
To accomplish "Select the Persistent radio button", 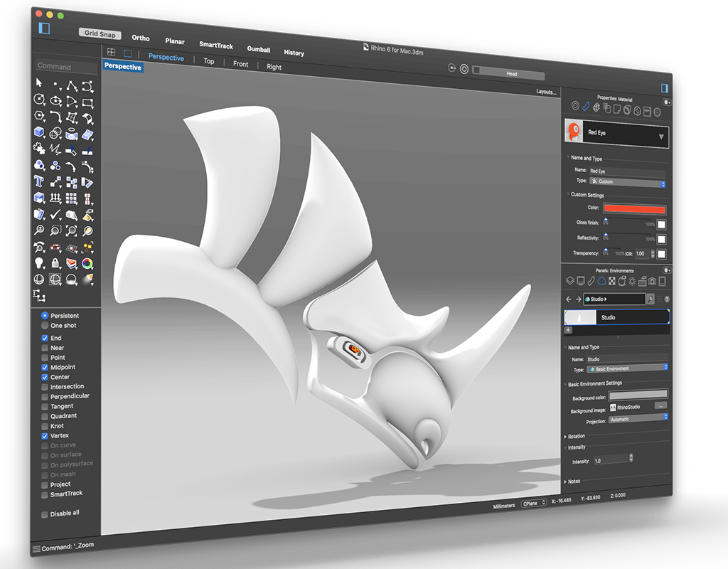I will tap(45, 315).
